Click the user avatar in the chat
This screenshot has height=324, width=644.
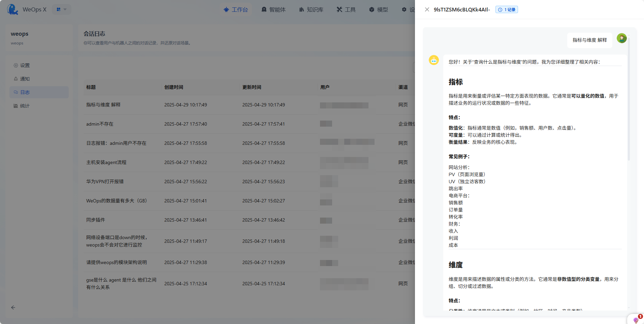pyautogui.click(x=622, y=38)
